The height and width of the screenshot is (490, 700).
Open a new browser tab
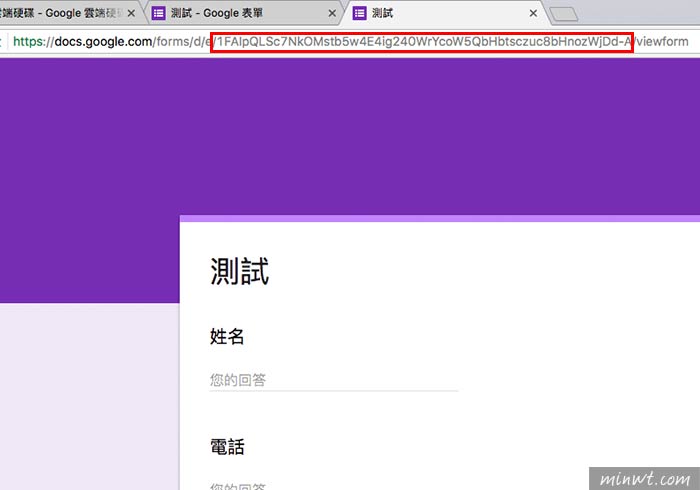point(563,14)
